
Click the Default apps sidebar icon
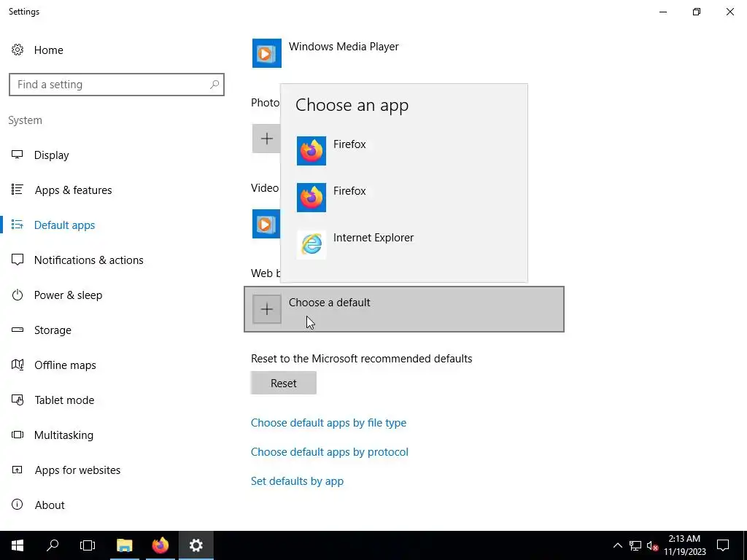(x=18, y=225)
